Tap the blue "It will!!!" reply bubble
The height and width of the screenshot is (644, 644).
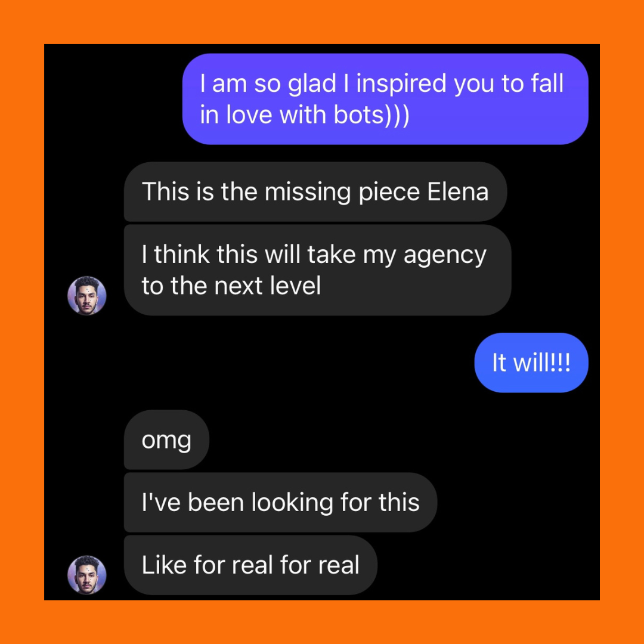tap(531, 363)
